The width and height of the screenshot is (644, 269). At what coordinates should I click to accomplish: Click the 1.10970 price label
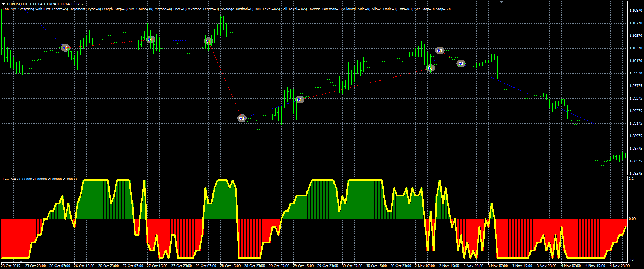[x=636, y=11]
